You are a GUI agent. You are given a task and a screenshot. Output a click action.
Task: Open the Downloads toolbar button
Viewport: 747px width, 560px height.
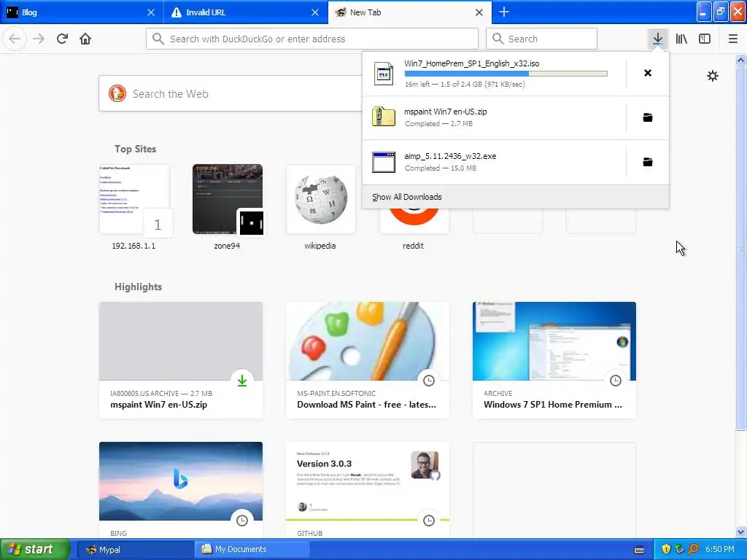tap(657, 39)
